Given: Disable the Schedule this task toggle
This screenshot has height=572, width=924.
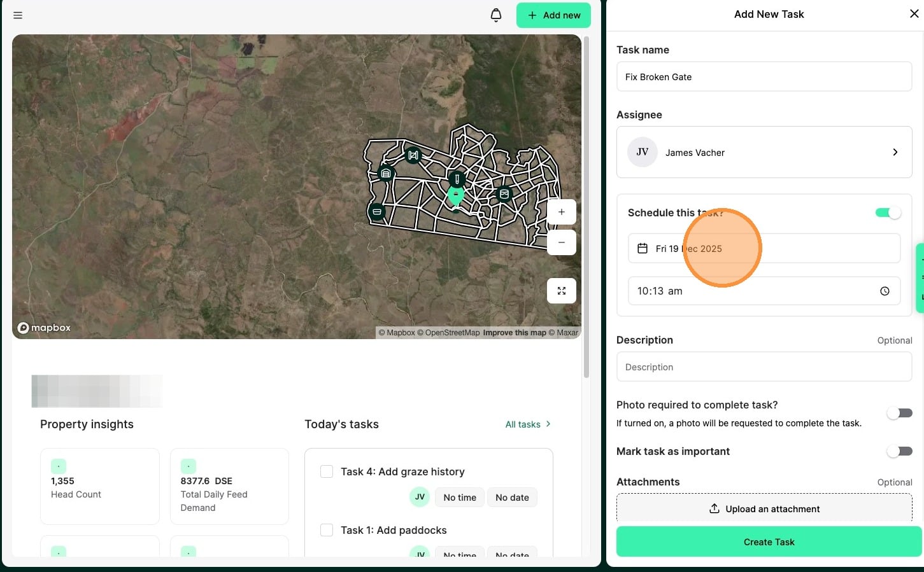Looking at the screenshot, I should pyautogui.click(x=888, y=213).
